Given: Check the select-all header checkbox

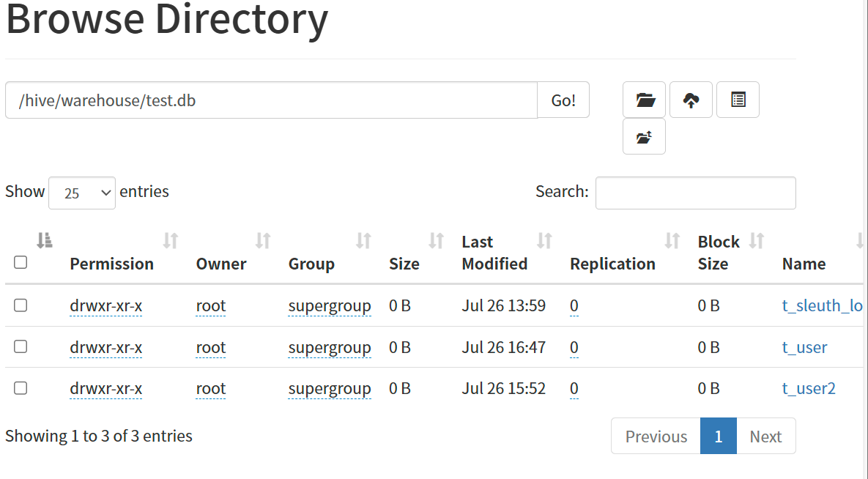Looking at the screenshot, I should (x=21, y=262).
